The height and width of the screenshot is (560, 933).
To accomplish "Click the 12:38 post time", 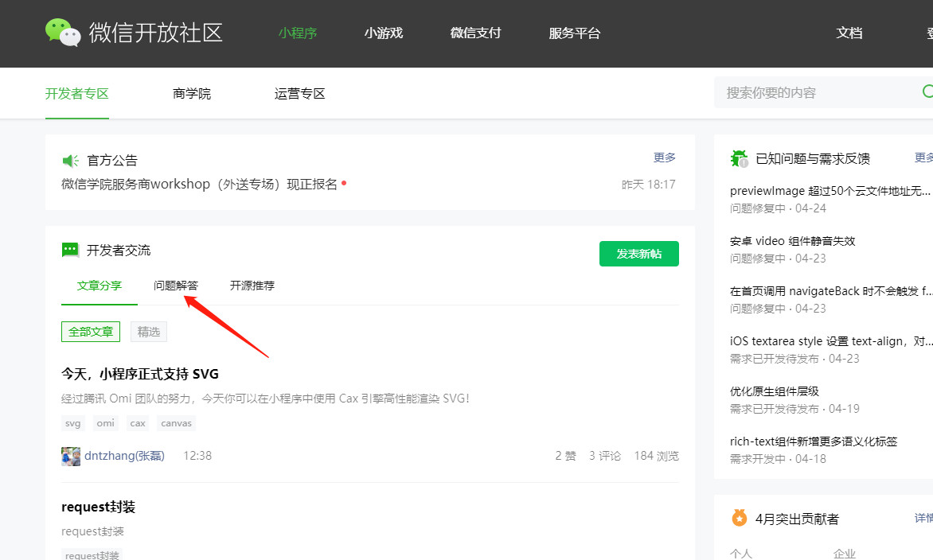I will coord(197,456).
